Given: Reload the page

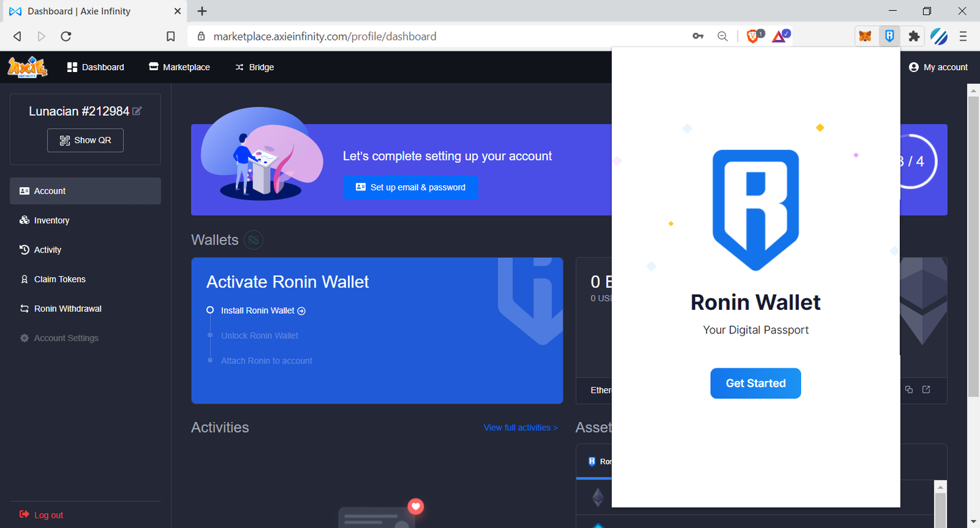Looking at the screenshot, I should tap(66, 36).
